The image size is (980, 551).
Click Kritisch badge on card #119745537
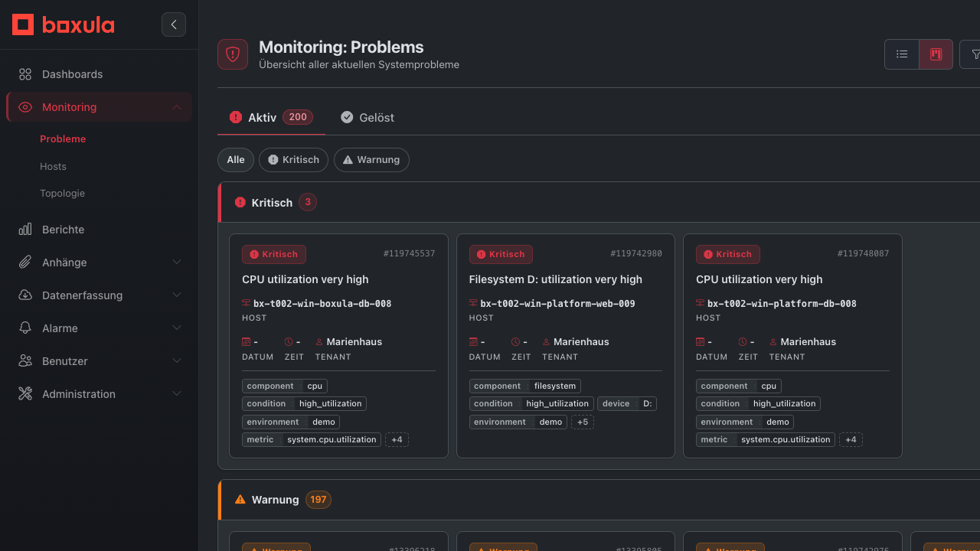point(274,254)
